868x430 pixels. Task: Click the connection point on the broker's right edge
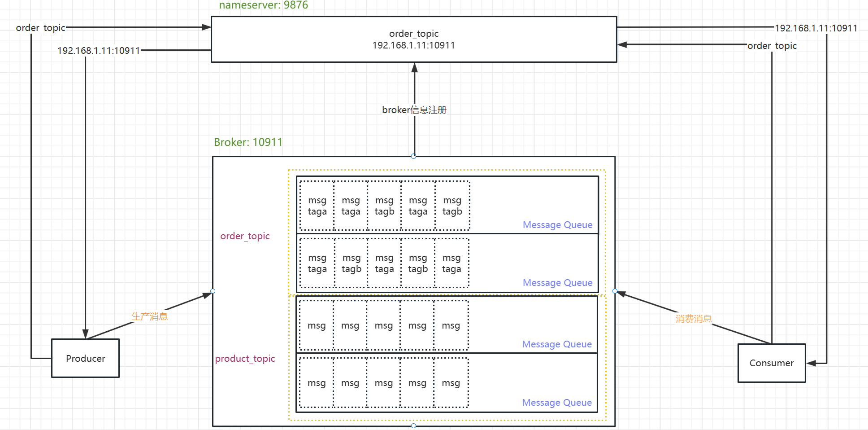click(615, 291)
